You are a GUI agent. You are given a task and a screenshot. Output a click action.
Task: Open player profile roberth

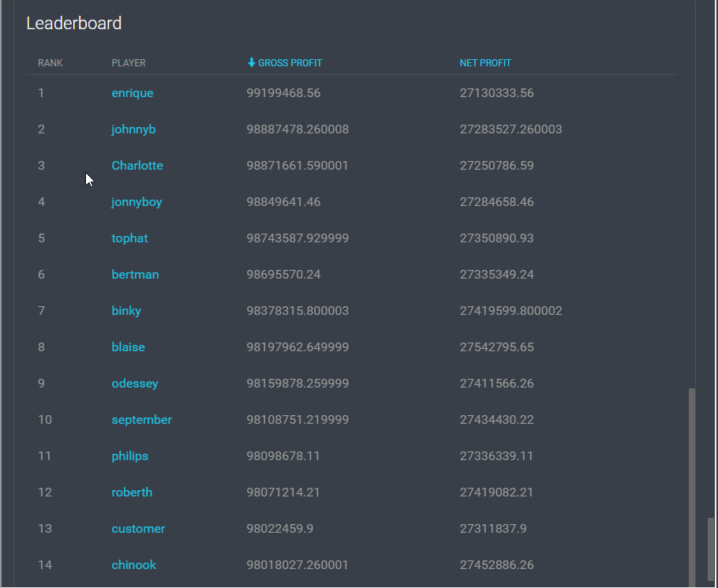(132, 492)
